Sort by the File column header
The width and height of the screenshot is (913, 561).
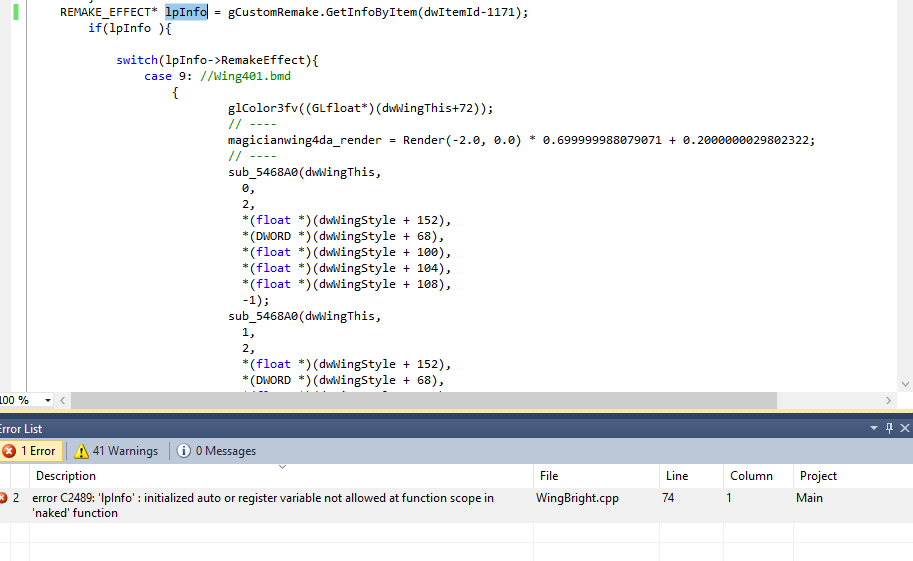[x=596, y=476]
